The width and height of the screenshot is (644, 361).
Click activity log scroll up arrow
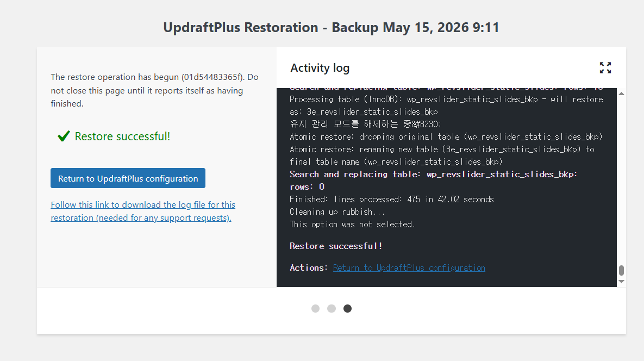point(621,94)
